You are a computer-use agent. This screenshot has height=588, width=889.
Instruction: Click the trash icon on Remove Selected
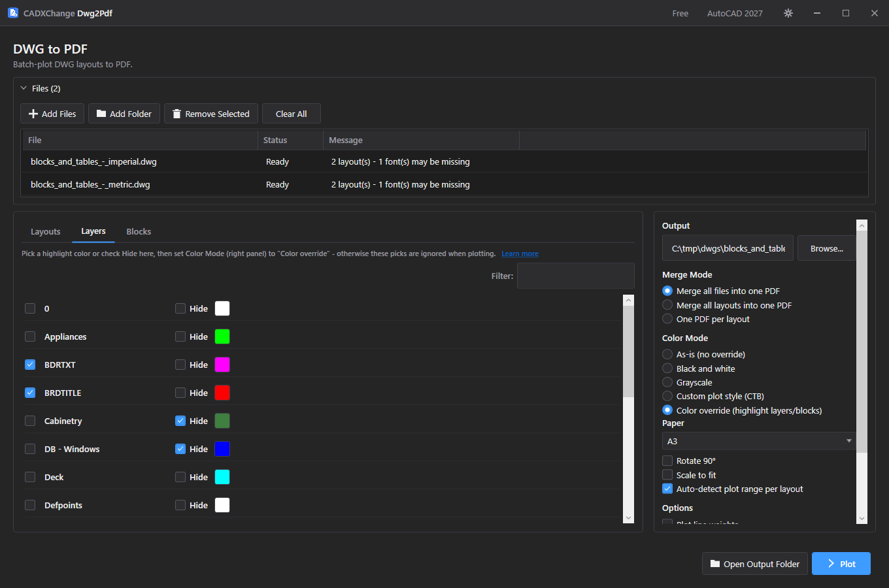[176, 114]
